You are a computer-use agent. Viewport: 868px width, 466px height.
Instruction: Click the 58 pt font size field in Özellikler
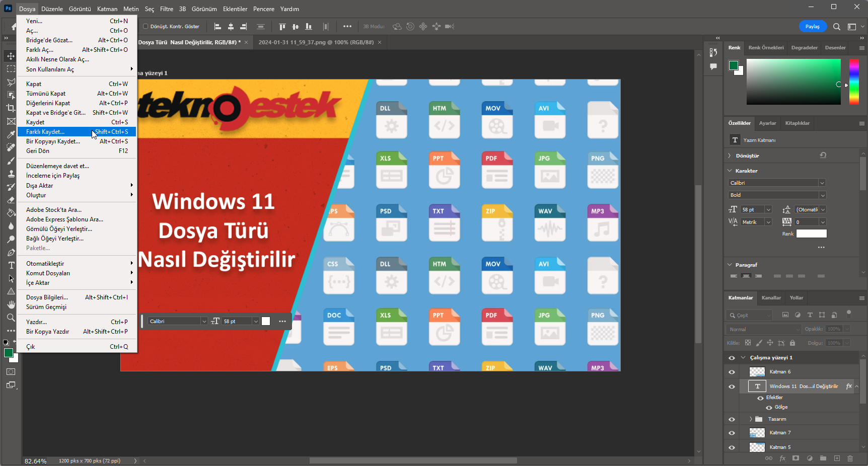coord(752,210)
